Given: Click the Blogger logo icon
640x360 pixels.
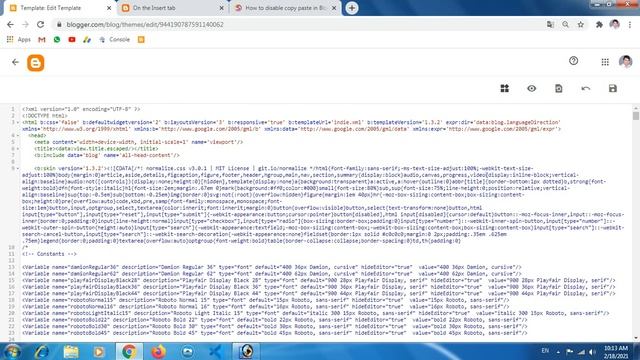Looking at the screenshot, I should click(x=36, y=63).
